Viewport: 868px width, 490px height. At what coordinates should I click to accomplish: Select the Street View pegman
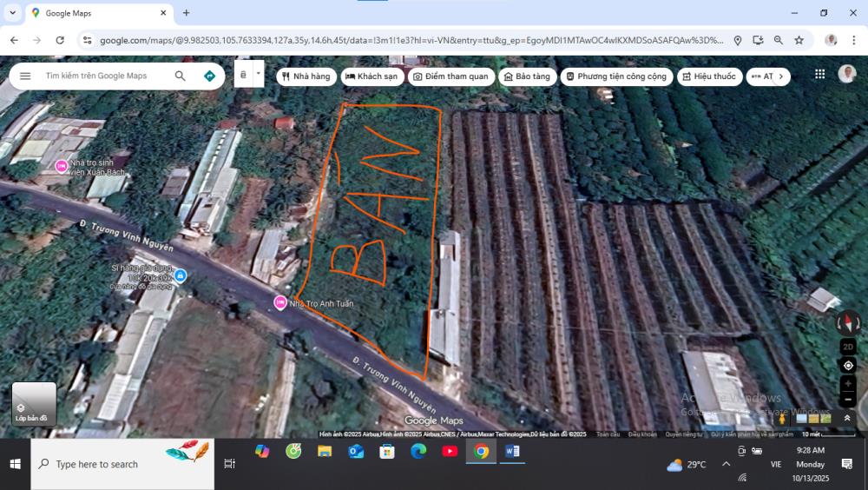tap(782, 419)
